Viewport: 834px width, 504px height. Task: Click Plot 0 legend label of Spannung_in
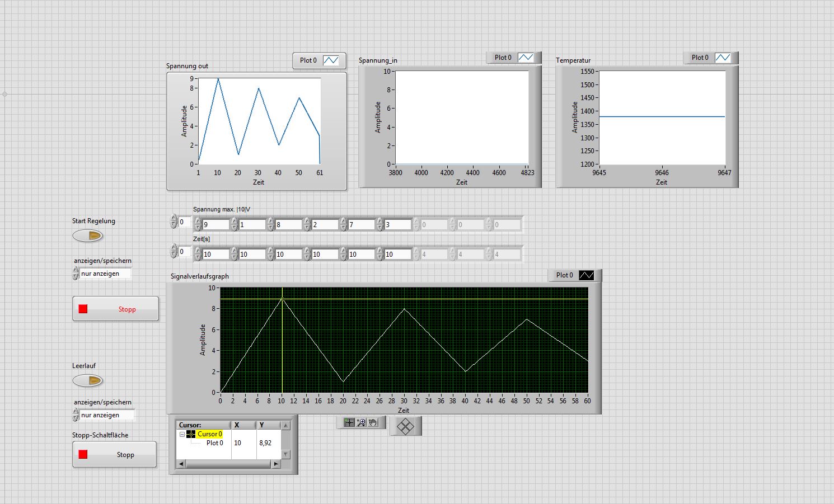click(x=503, y=58)
